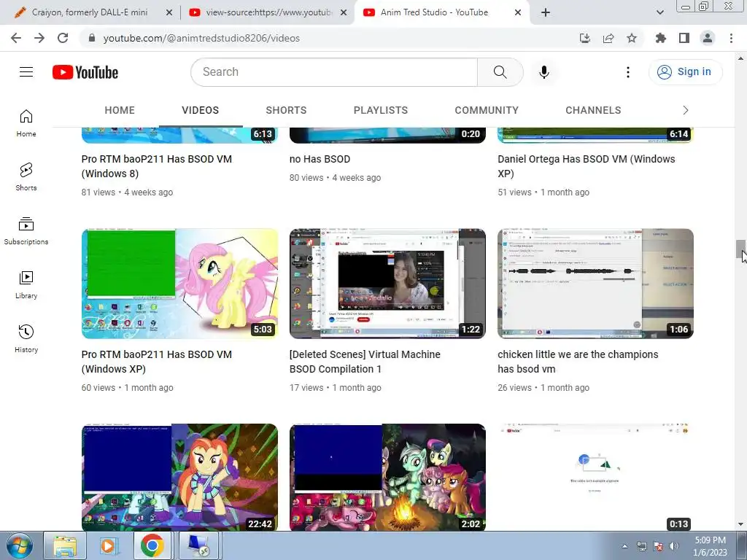
Task: Bookmark this page with star icon
Action: (x=632, y=38)
